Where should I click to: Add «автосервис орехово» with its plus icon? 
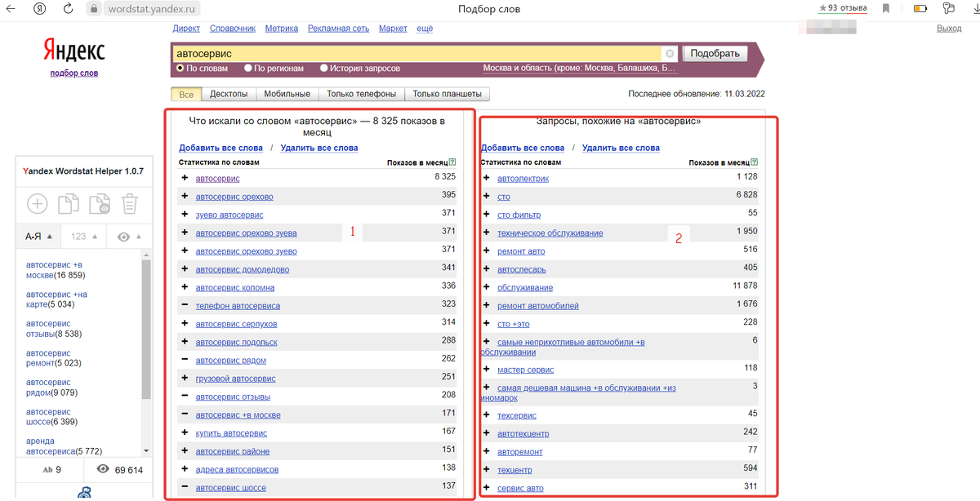coord(185,197)
